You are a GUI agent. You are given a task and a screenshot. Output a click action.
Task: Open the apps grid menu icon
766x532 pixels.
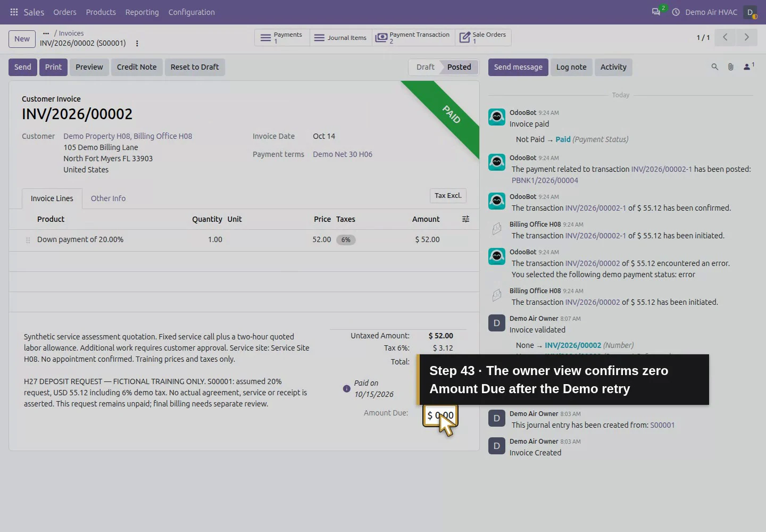[14, 12]
